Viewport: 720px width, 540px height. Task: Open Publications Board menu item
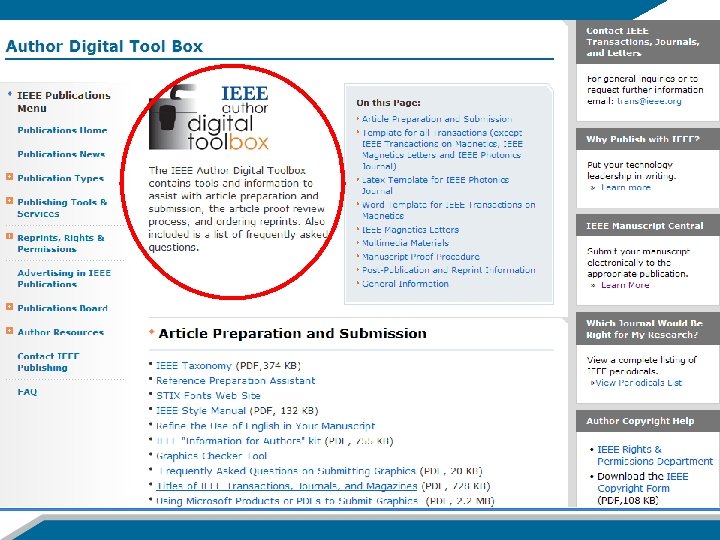[x=62, y=308]
